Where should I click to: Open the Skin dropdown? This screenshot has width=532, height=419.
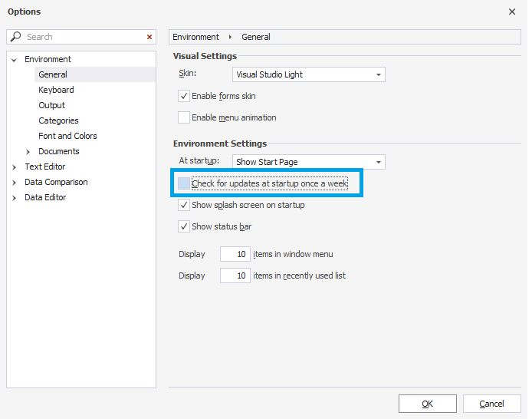(x=309, y=74)
